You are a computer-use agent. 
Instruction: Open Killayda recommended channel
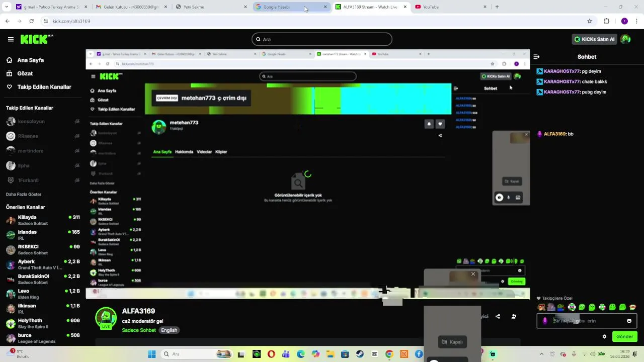[x=43, y=220]
